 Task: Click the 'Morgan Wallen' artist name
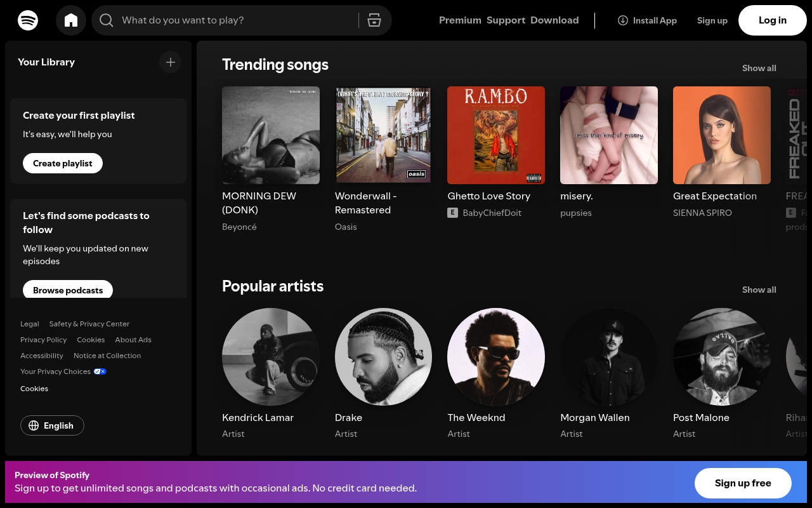tap(595, 418)
